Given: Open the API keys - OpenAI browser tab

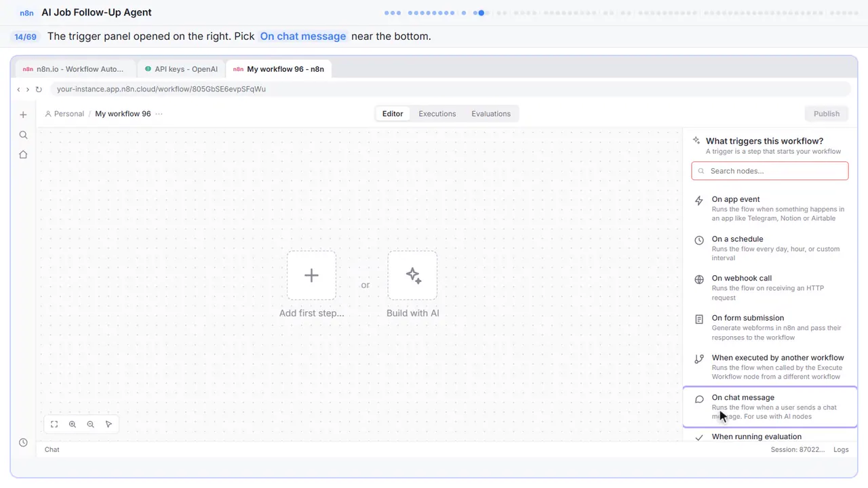Looking at the screenshot, I should (x=181, y=69).
